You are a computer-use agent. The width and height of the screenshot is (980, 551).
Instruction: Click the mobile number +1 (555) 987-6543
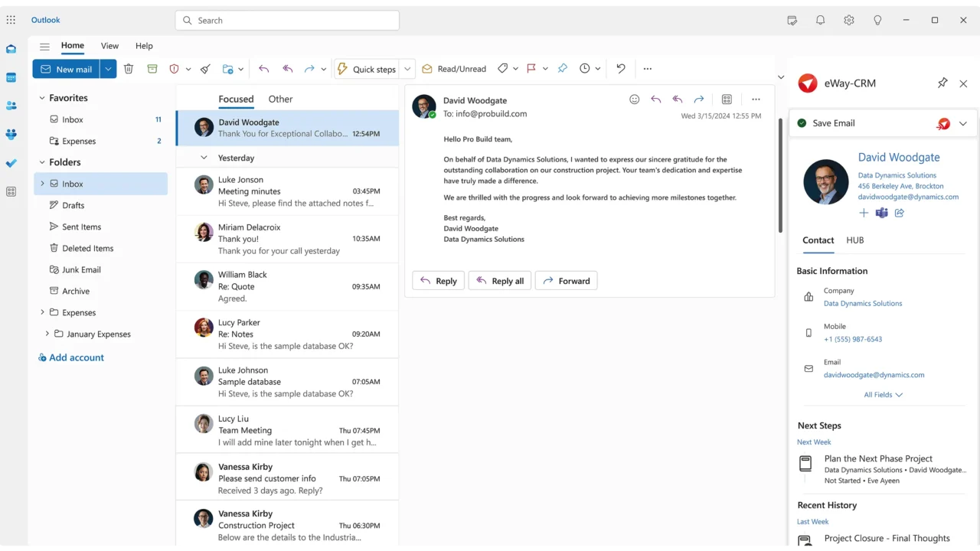(x=853, y=339)
